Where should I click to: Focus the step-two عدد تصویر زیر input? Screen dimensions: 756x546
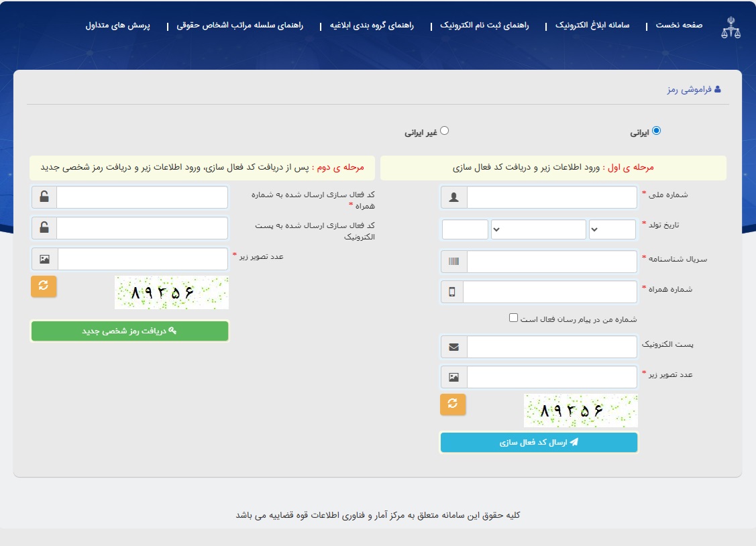coord(142,260)
